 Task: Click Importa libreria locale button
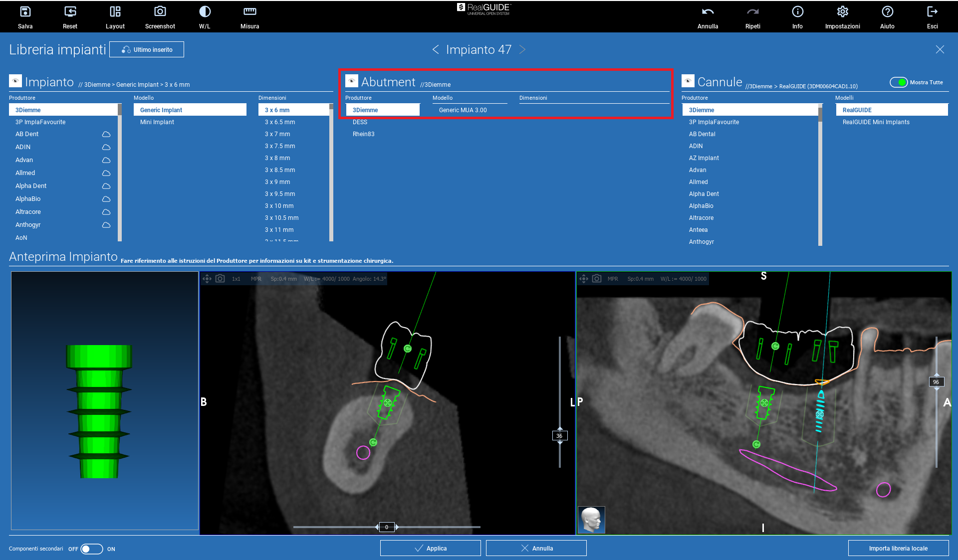pyautogui.click(x=898, y=548)
